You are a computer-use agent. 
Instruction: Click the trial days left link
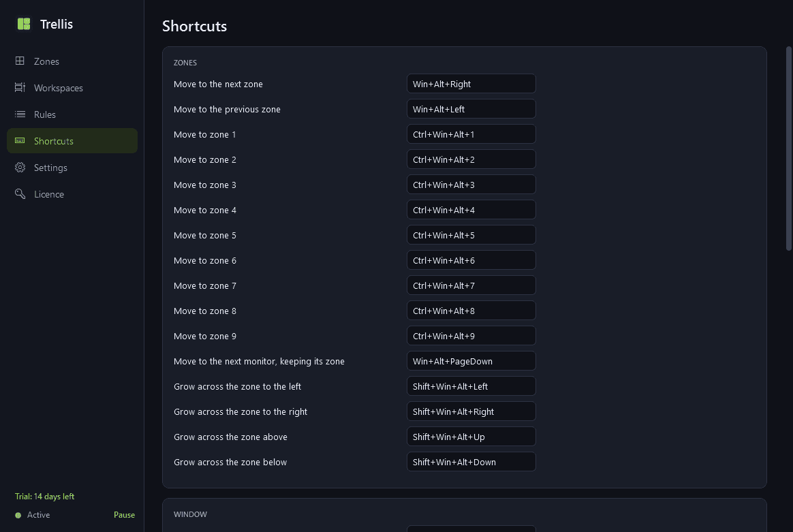(44, 497)
